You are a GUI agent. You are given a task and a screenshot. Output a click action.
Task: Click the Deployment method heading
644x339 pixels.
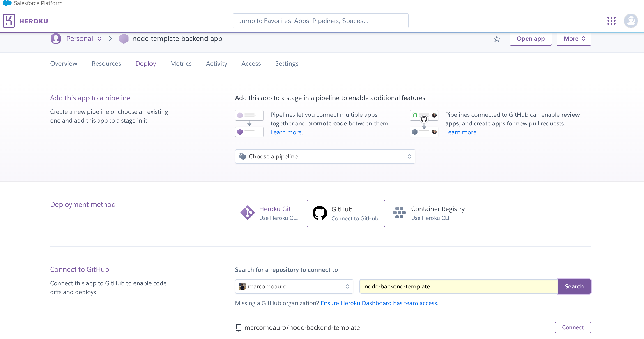point(83,205)
